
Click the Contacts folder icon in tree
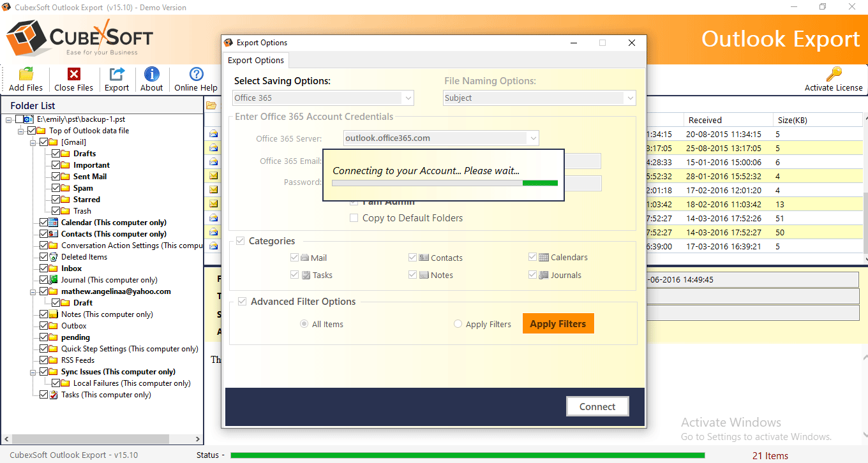(x=54, y=234)
